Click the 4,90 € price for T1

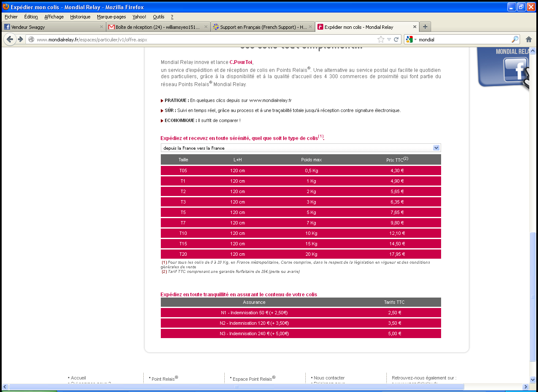[397, 181]
